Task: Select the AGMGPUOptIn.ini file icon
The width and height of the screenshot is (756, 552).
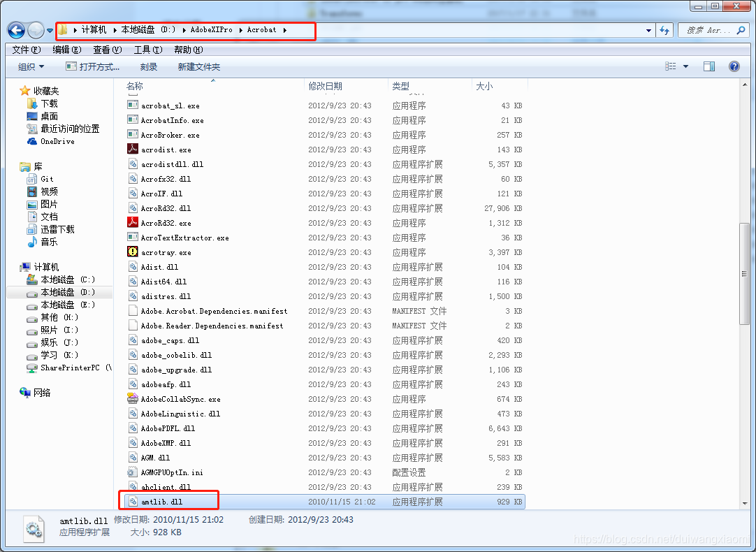Action: click(x=133, y=472)
